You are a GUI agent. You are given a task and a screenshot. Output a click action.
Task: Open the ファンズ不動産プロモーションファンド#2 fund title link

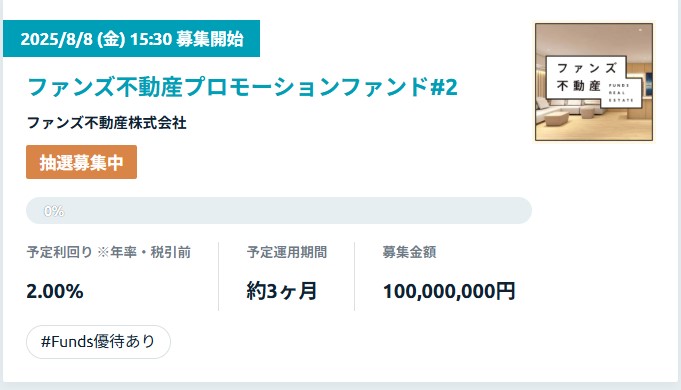pyautogui.click(x=242, y=86)
